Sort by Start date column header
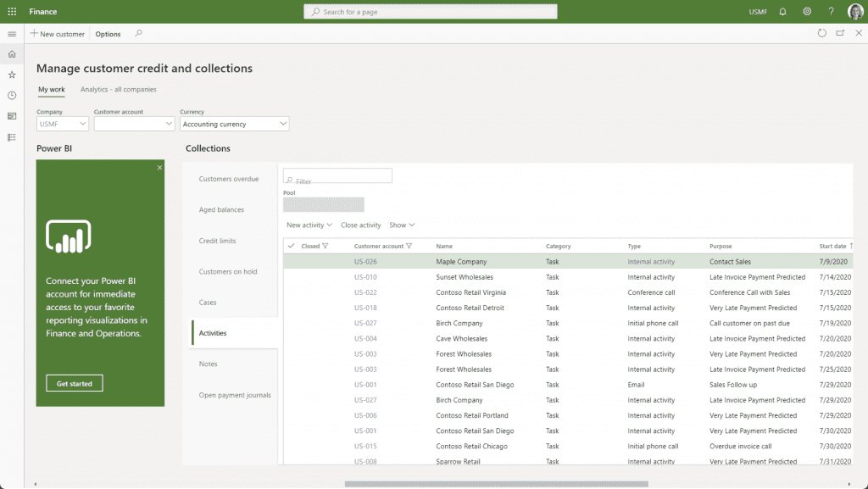Image resolution: width=868 pixels, height=489 pixels. coord(832,246)
